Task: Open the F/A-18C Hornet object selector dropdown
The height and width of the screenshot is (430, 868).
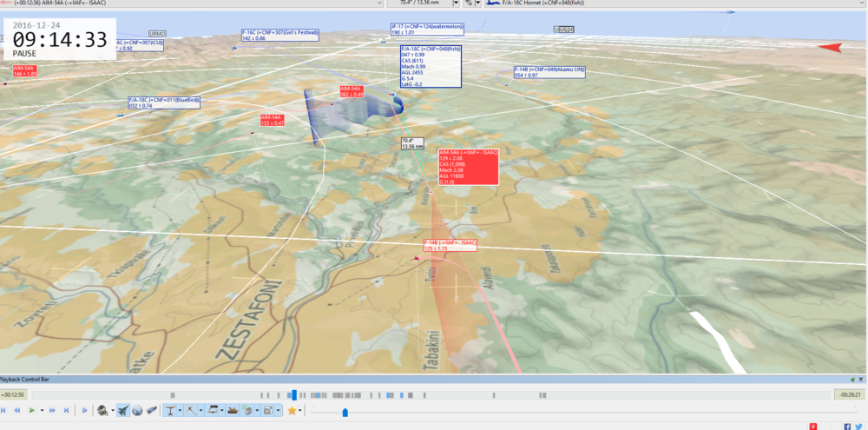Action: [x=863, y=3]
